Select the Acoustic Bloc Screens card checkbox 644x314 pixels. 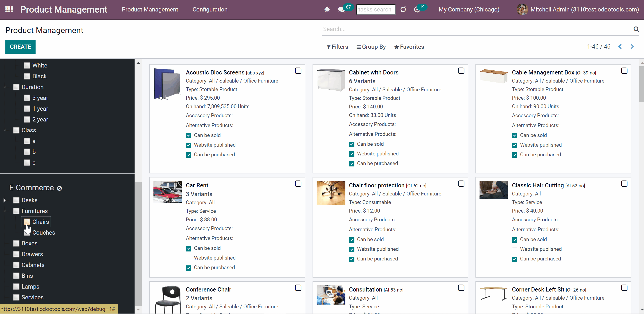tap(298, 71)
